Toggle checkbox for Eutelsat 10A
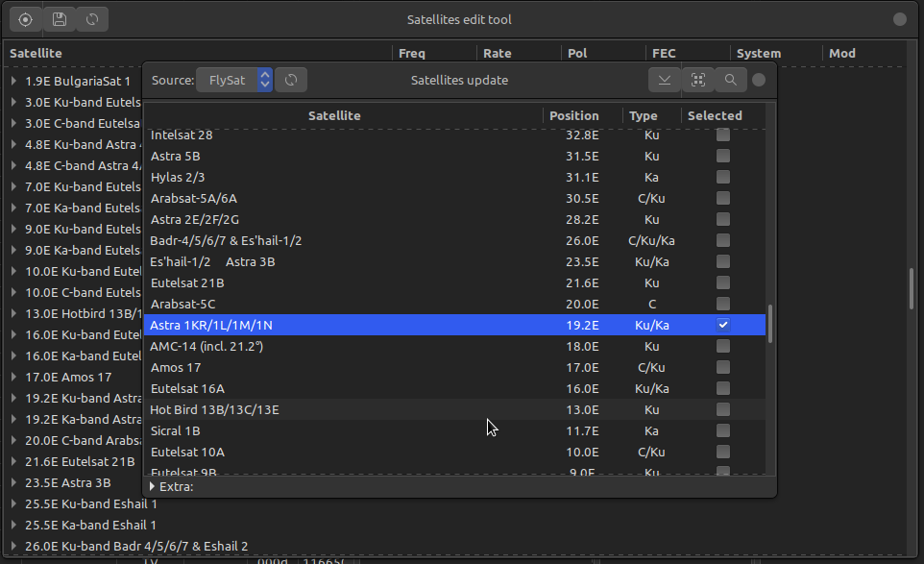 [723, 452]
